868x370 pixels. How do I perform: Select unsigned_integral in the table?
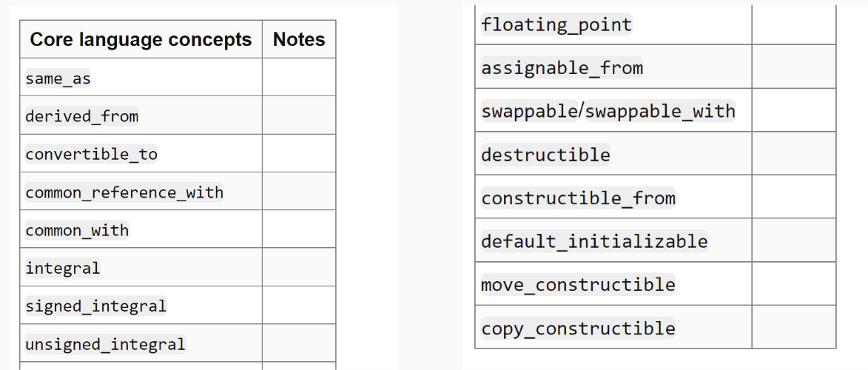[105, 344]
